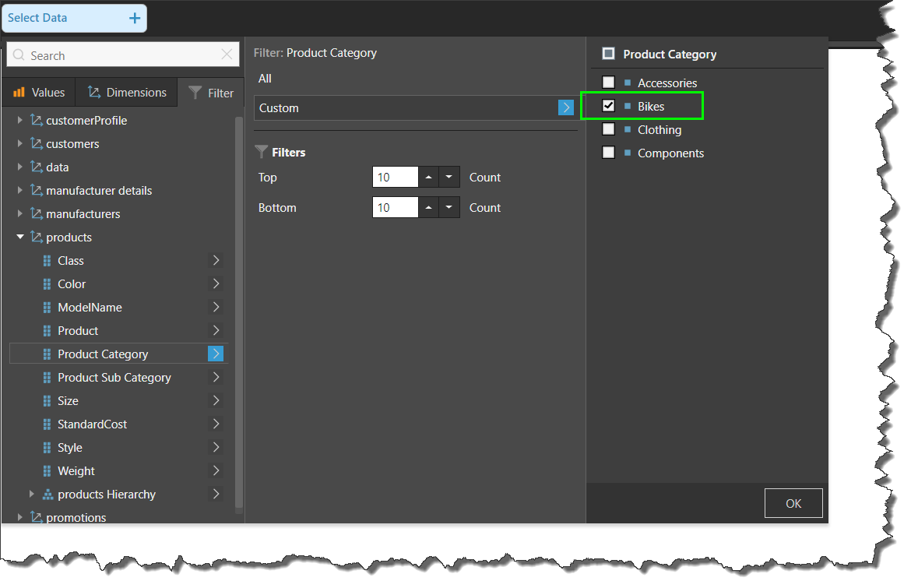Open the Product Sub Category chevron
Viewport: 911px width, 588px height.
(216, 377)
